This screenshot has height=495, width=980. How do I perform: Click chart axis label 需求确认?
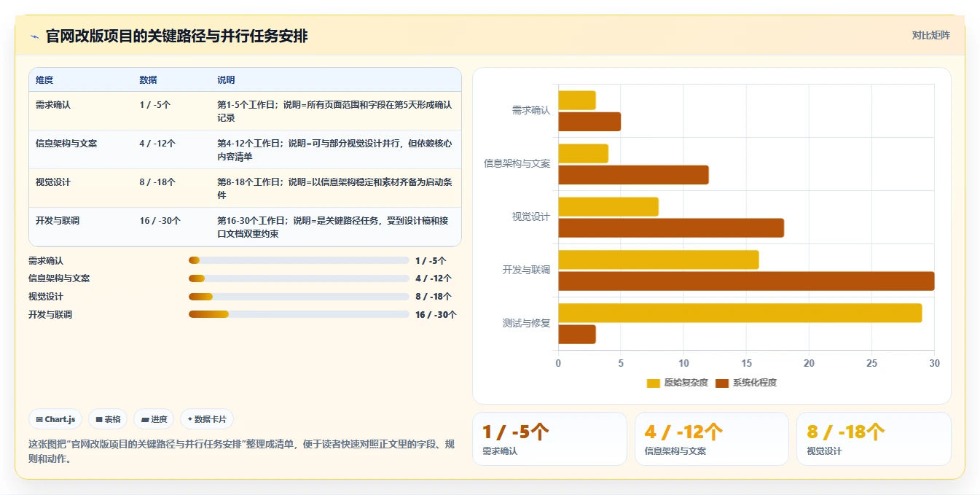(x=531, y=111)
